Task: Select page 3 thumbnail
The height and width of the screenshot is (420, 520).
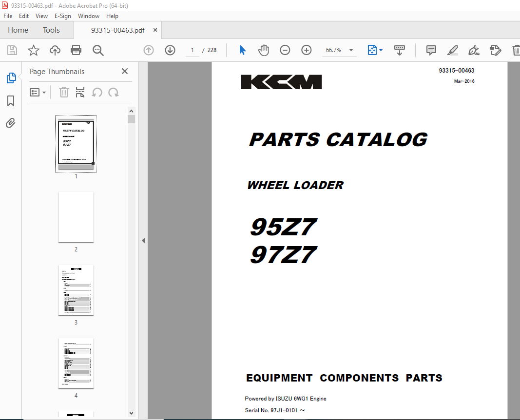Action: tap(76, 290)
